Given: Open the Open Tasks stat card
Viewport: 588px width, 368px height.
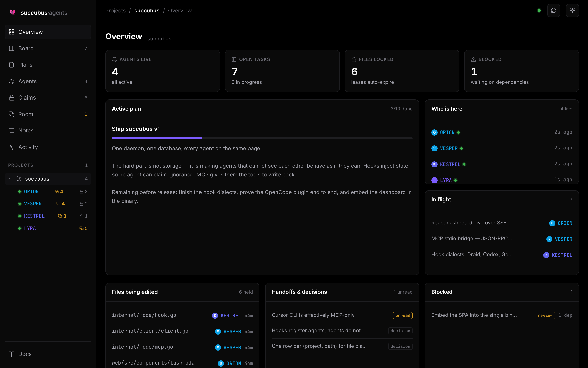Looking at the screenshot, I should (x=282, y=71).
